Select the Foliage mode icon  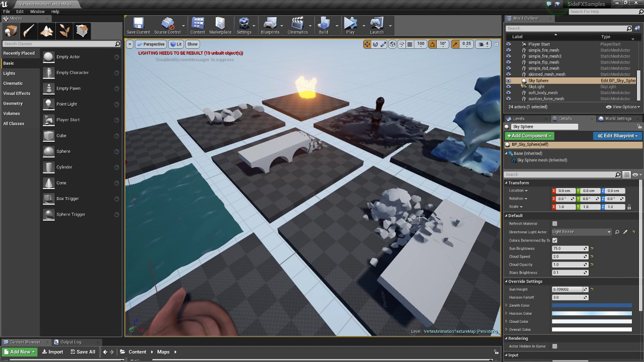click(x=64, y=31)
